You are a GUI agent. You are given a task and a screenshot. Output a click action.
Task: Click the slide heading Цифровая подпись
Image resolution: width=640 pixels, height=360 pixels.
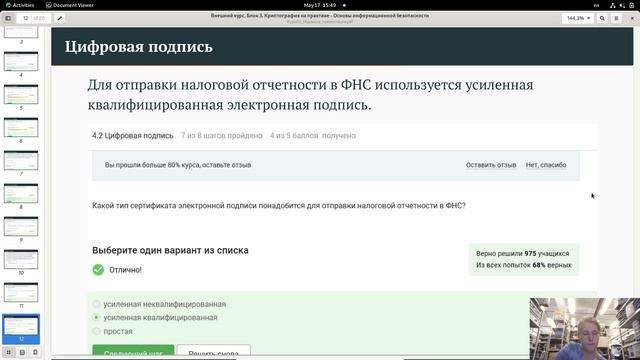[x=138, y=47]
